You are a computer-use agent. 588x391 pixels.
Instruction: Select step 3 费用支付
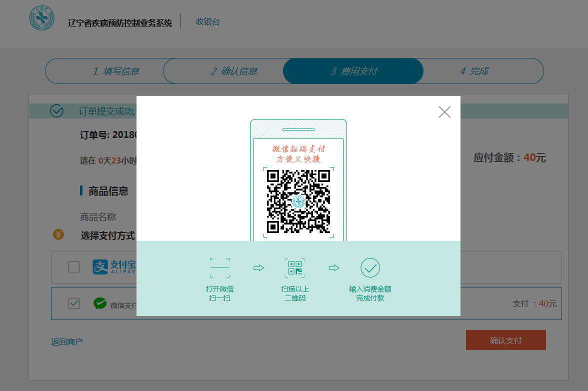click(353, 71)
